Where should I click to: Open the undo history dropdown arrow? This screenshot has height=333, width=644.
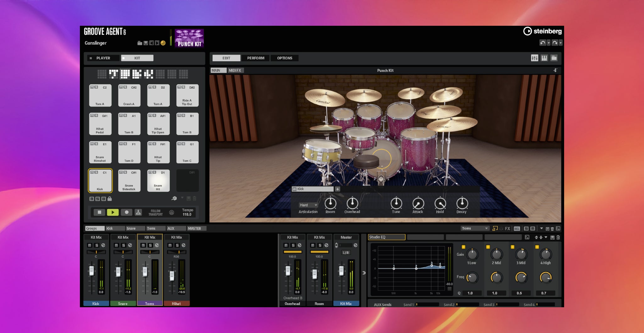coord(548,43)
